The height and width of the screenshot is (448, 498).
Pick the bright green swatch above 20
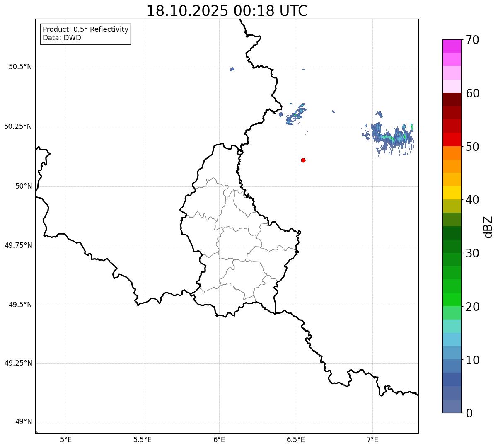pos(452,299)
